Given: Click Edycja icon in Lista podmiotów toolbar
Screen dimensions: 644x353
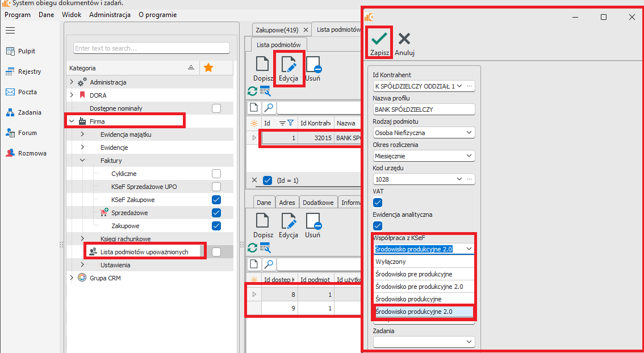Looking at the screenshot, I should click(x=288, y=65).
